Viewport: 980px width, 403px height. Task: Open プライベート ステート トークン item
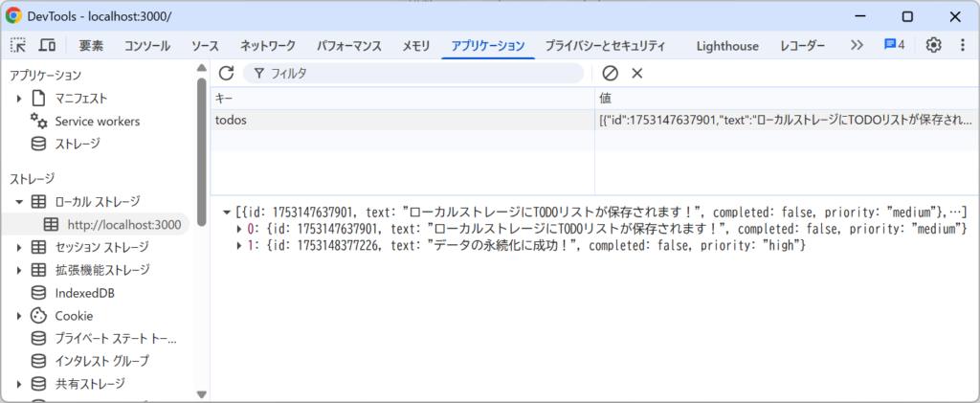[x=116, y=339]
